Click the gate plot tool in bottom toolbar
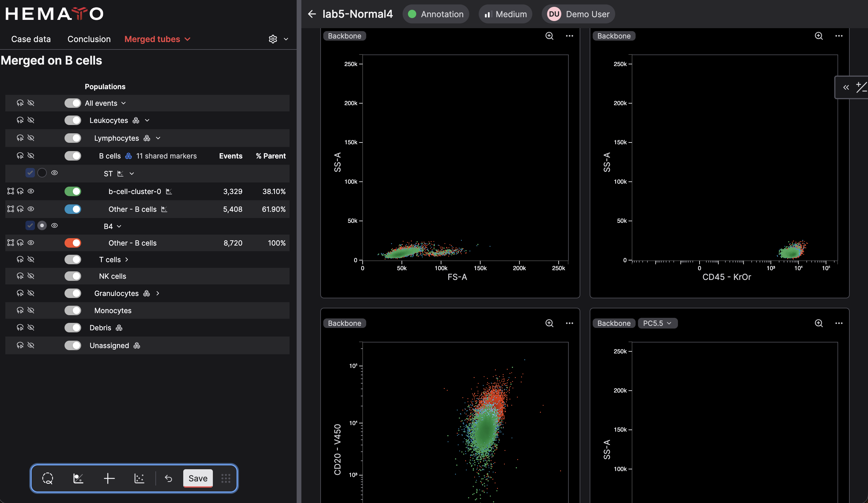This screenshot has height=503, width=868. (78, 478)
